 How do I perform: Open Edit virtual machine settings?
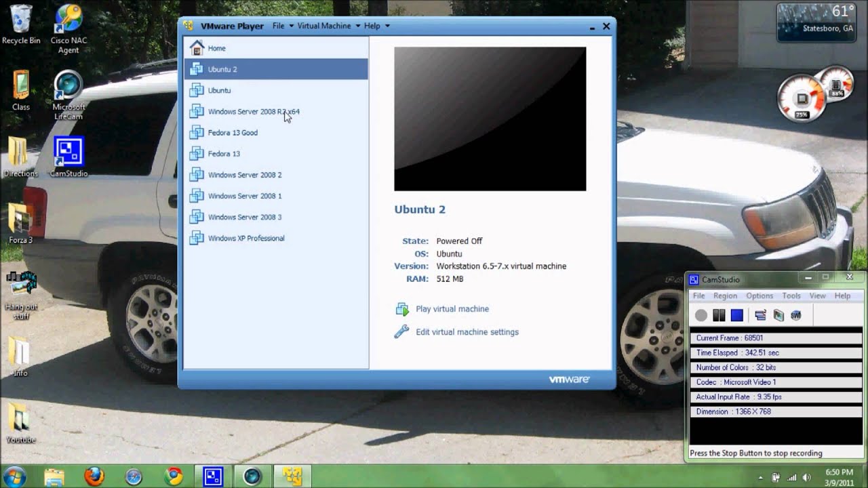click(x=467, y=331)
